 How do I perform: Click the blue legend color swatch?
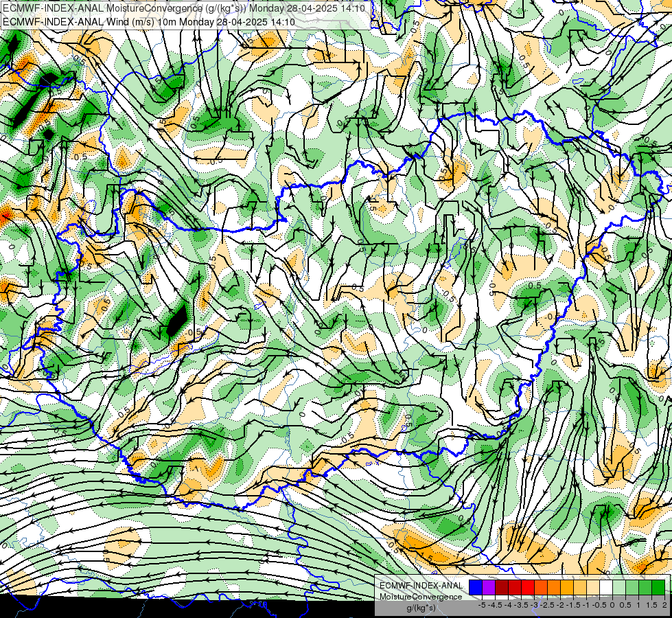point(476,587)
